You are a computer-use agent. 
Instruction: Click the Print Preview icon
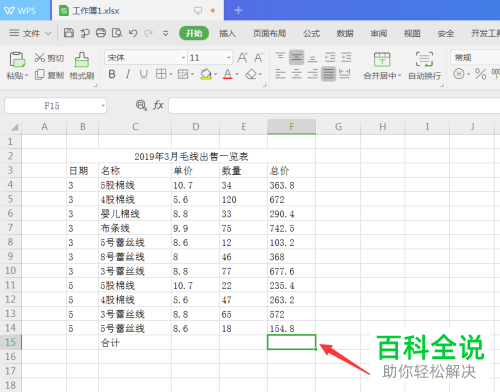click(117, 33)
